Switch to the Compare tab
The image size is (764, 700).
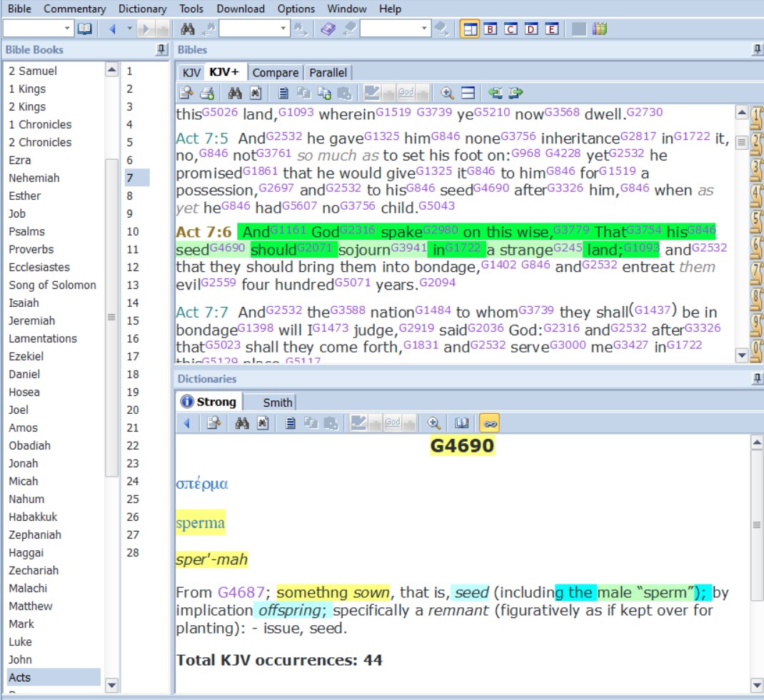click(x=276, y=73)
